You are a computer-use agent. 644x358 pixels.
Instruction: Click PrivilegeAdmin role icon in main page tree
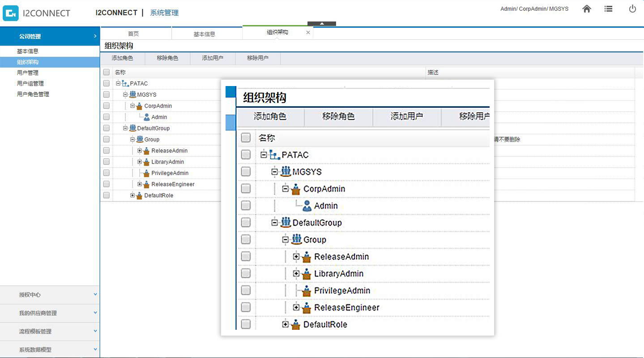pos(147,173)
